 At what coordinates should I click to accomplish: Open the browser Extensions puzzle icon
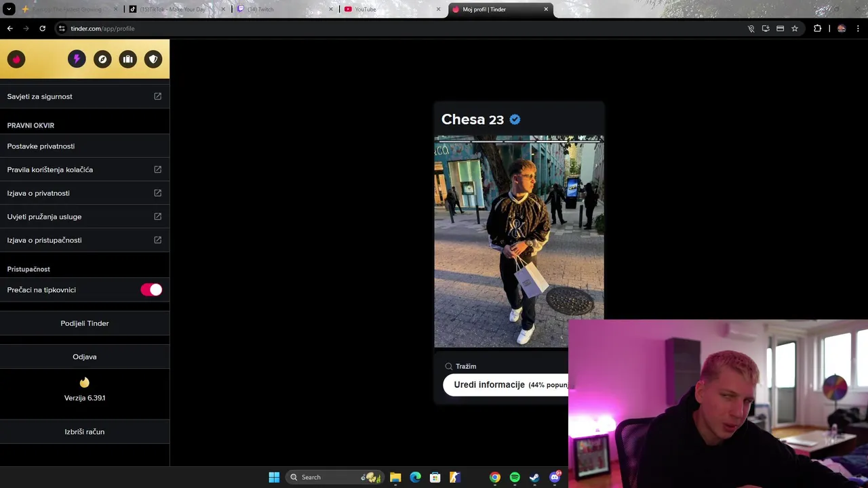817,28
